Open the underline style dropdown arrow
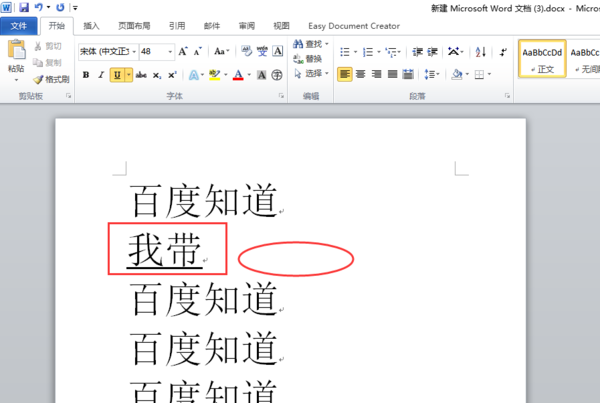The image size is (600, 403). tap(129, 75)
